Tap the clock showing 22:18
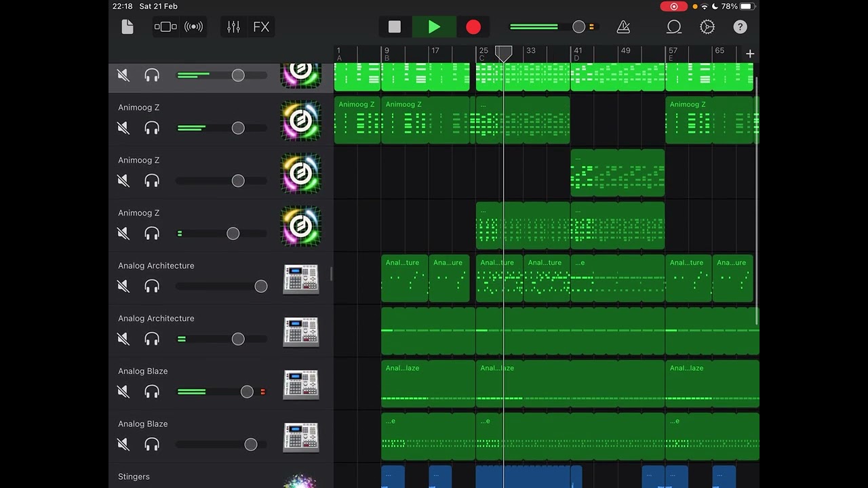 pos(122,6)
